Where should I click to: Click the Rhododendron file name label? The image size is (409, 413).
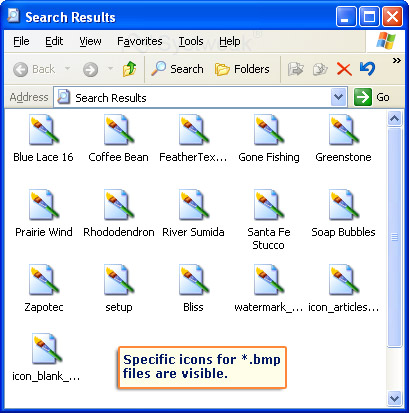[x=119, y=232]
